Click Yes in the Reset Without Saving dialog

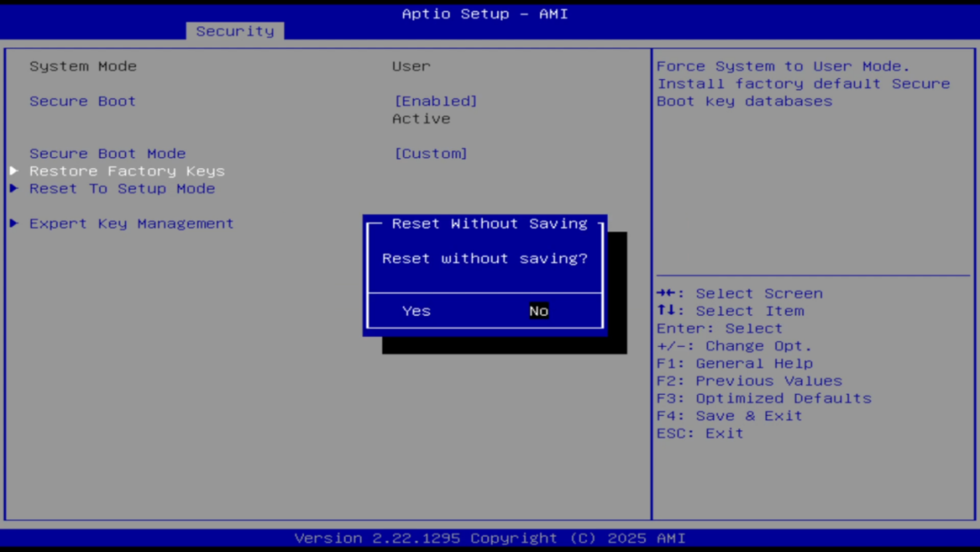tap(416, 310)
